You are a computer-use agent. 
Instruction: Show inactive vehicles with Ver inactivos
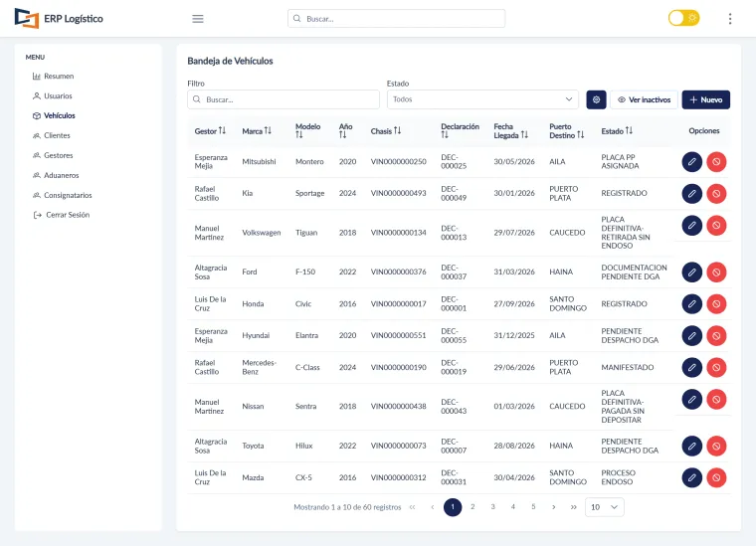pyautogui.click(x=644, y=99)
